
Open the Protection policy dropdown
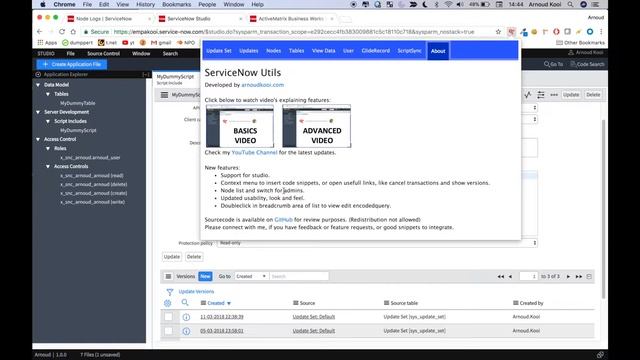(x=377, y=243)
